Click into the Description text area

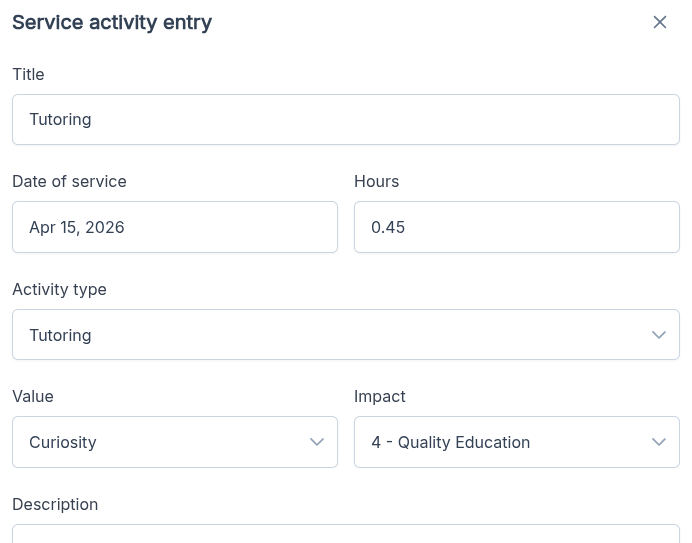pyautogui.click(x=345, y=535)
